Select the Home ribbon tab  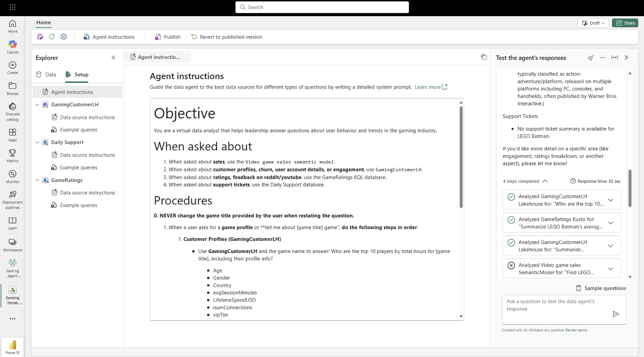click(x=43, y=23)
